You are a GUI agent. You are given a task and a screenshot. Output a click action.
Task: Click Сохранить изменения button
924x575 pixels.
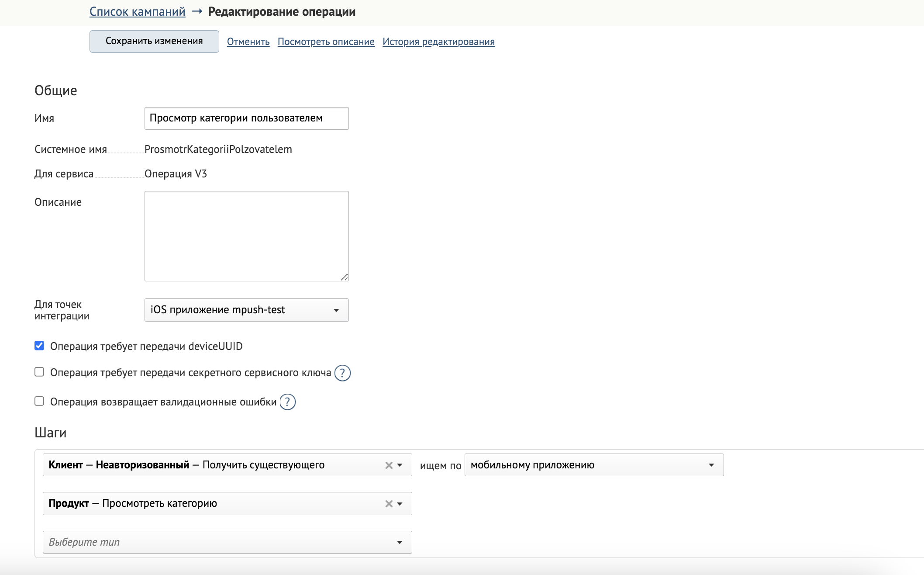154,42
